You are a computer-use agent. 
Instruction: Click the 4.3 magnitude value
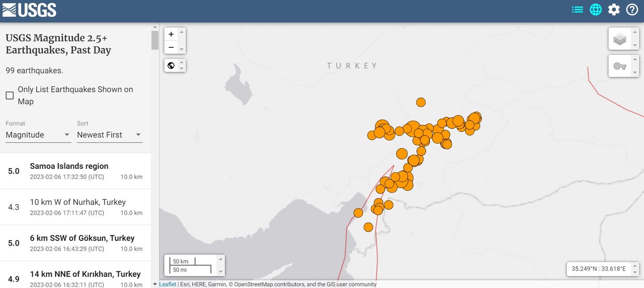[14, 207]
